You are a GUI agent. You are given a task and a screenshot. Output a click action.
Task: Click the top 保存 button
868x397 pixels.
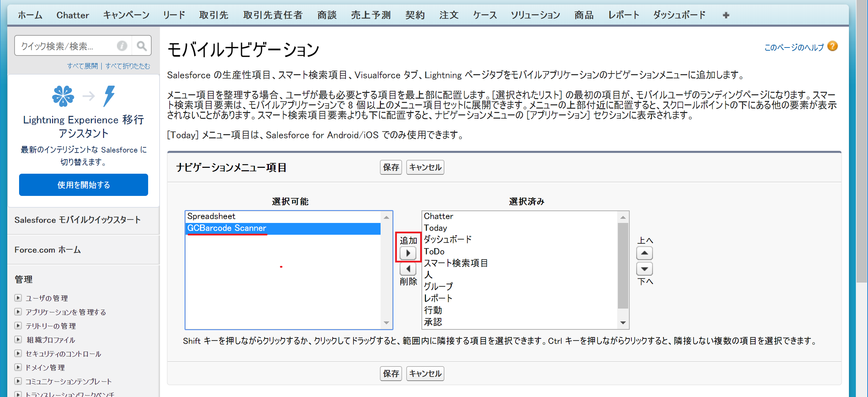(x=391, y=167)
